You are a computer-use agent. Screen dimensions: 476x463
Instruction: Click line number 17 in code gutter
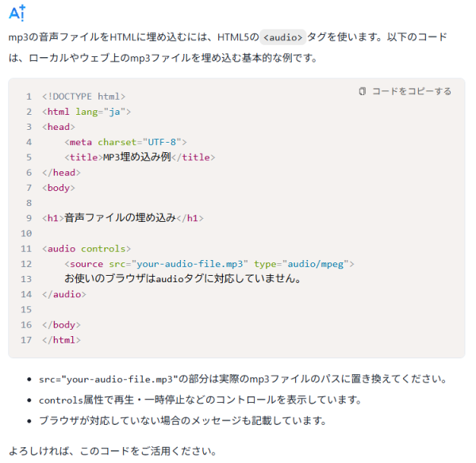26,340
